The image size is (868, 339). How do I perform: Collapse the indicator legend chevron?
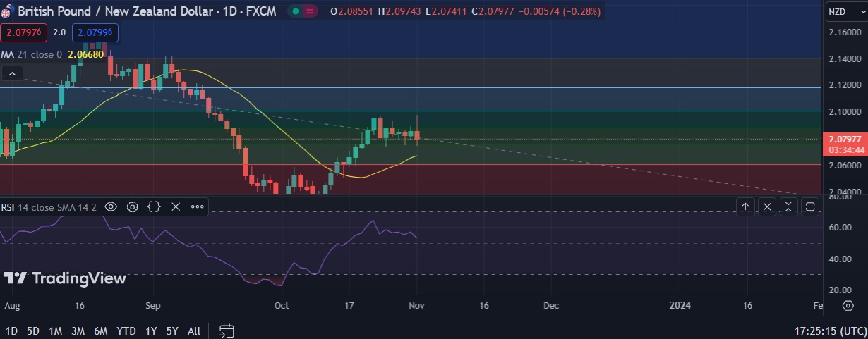pos(13,73)
